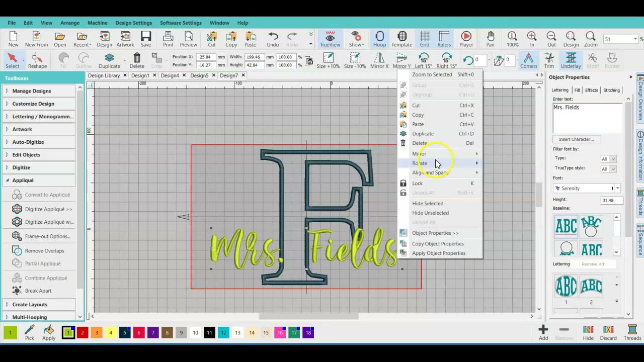Select the Pan hand tool

[x=491, y=39]
